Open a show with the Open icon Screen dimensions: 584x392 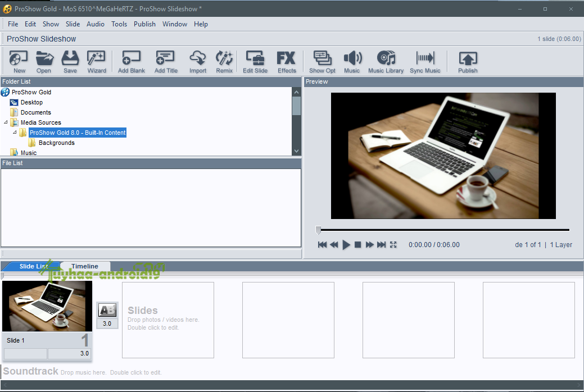tap(44, 62)
